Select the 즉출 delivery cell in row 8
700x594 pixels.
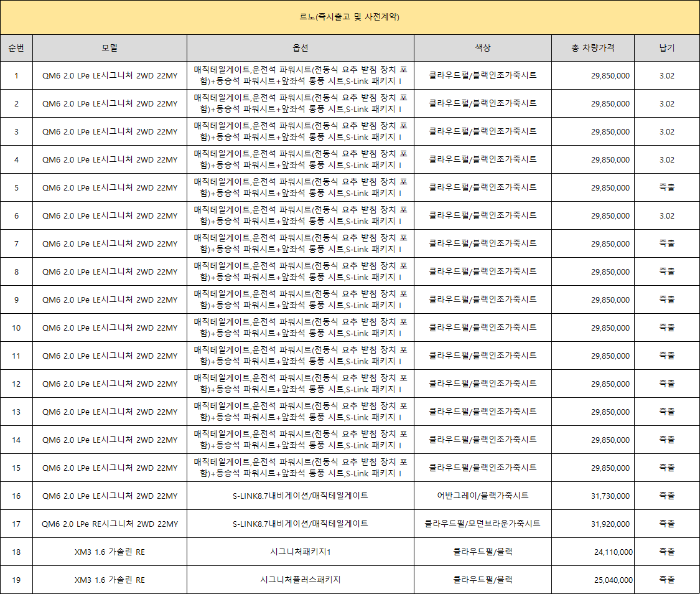667,271
